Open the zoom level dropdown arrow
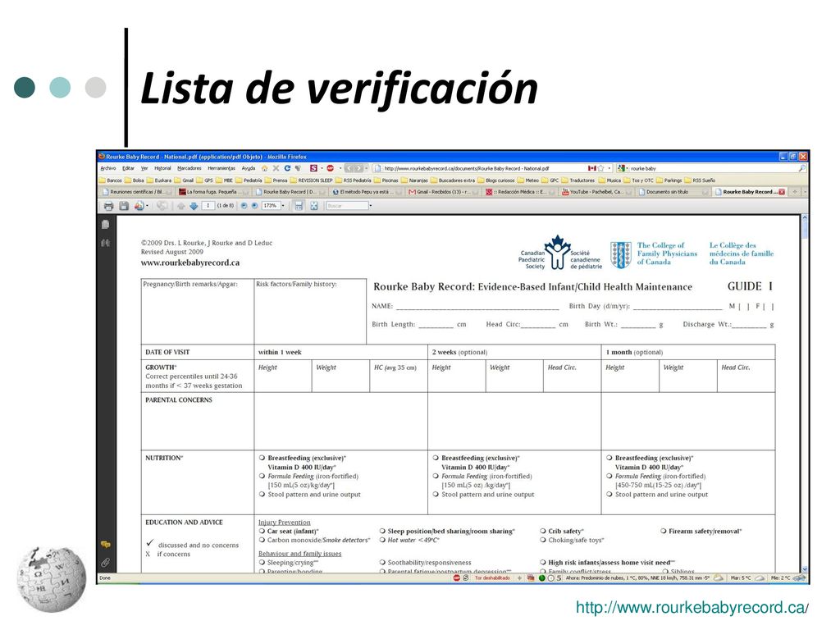The image size is (840, 630). tap(283, 206)
